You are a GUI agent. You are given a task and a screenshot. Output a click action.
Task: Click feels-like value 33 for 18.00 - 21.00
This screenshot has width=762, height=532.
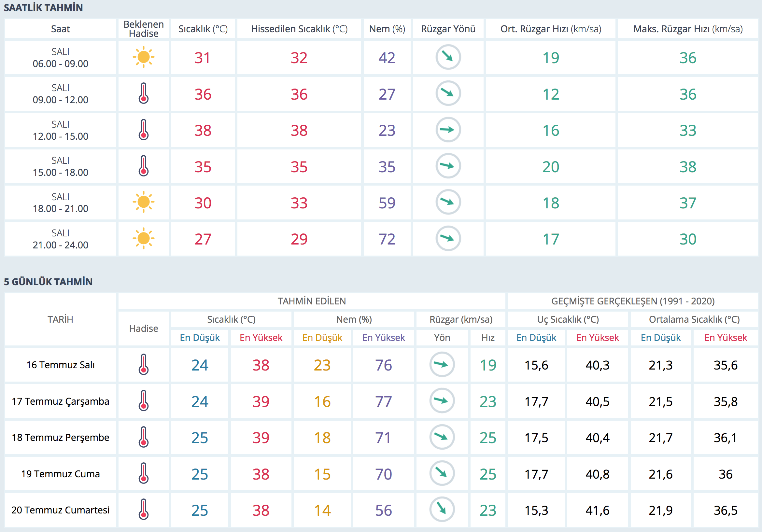point(299,203)
